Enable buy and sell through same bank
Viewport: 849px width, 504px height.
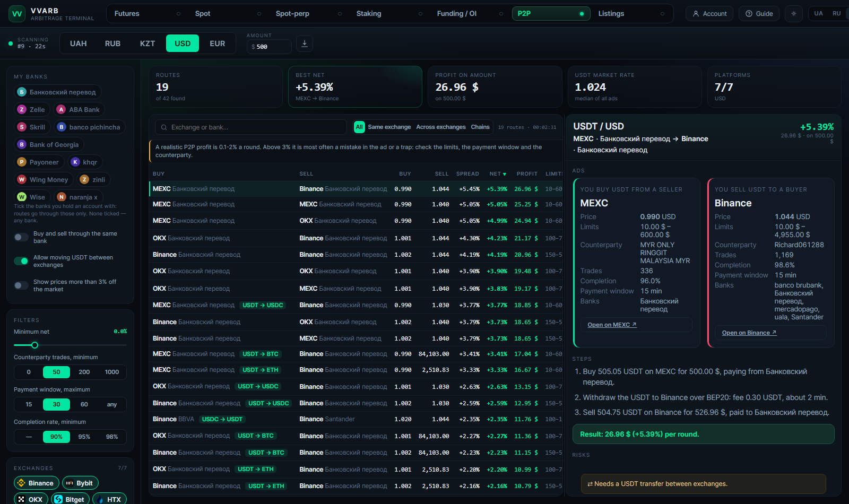(x=21, y=237)
